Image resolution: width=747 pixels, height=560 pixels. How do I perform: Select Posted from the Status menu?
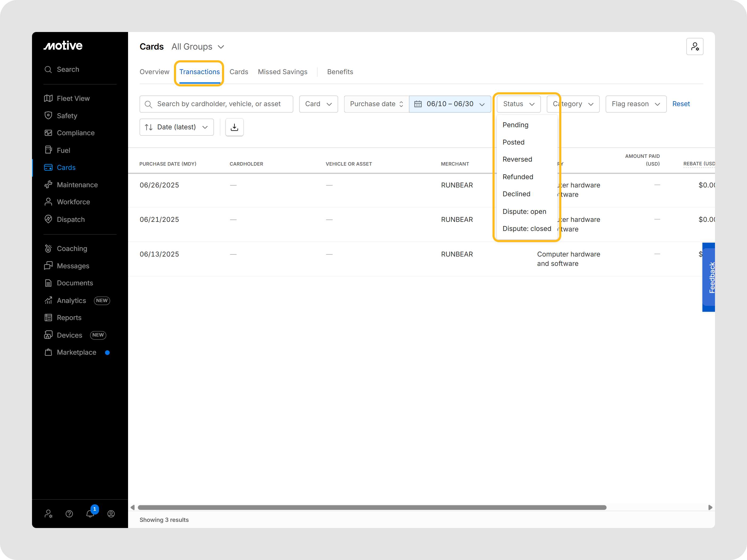pos(514,142)
